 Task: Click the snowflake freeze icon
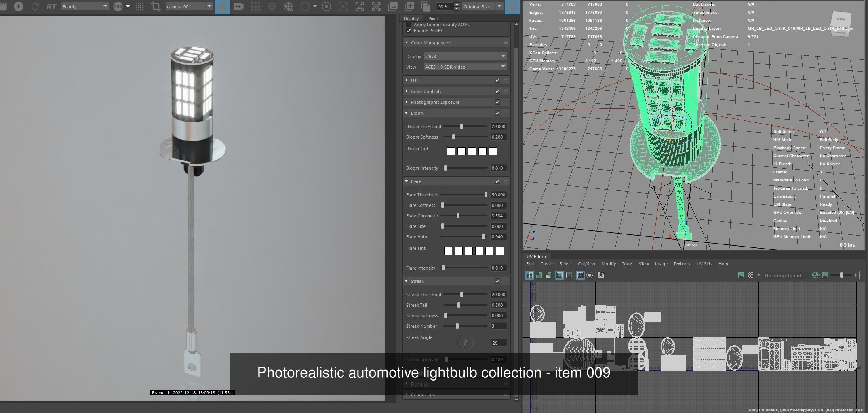point(272,6)
